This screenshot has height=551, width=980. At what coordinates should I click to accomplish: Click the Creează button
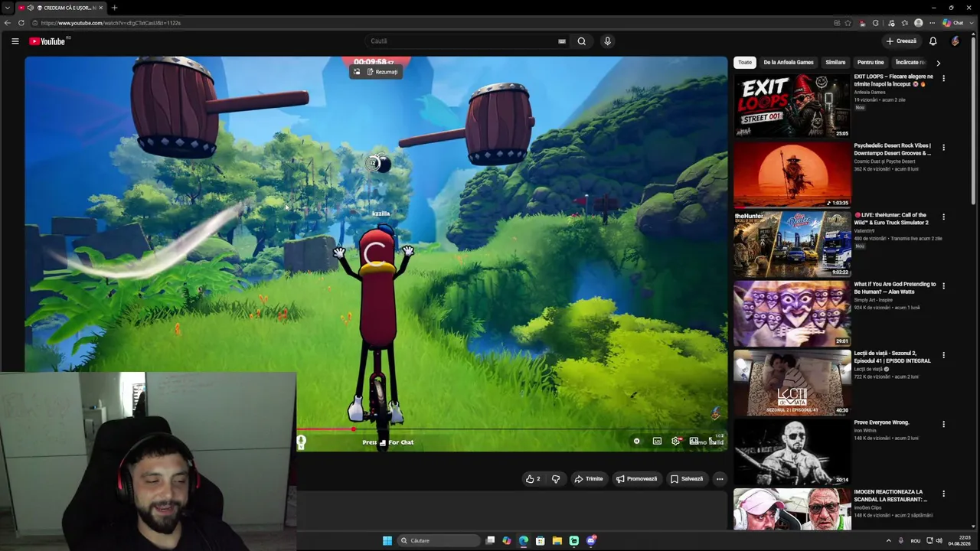tap(901, 41)
